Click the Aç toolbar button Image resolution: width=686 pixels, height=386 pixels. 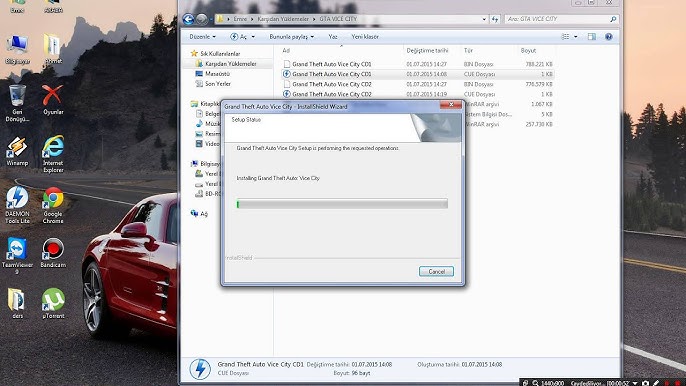(239, 37)
